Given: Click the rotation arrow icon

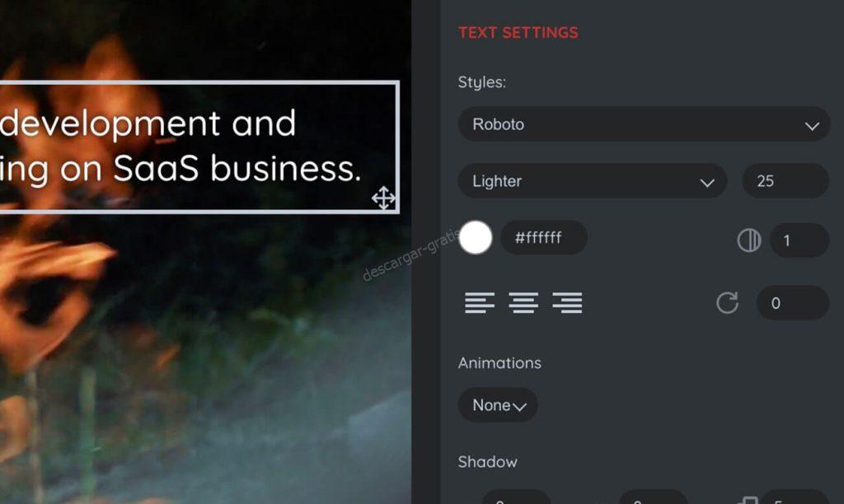Looking at the screenshot, I should 727,303.
